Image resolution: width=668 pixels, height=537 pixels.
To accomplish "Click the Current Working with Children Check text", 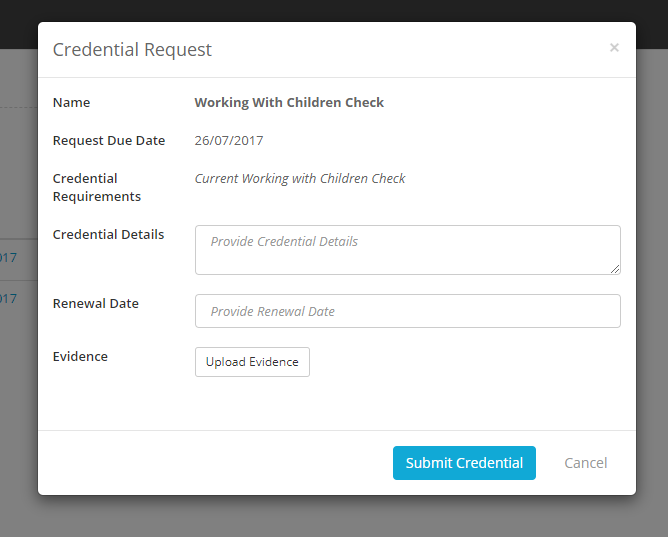I will pyautogui.click(x=300, y=178).
